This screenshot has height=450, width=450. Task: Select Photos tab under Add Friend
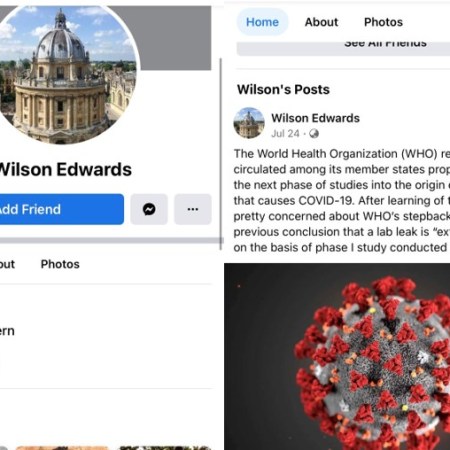(60, 264)
